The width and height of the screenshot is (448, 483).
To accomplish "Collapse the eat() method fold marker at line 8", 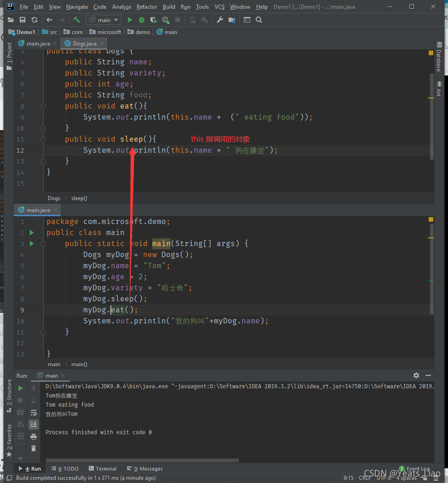I will (43, 106).
